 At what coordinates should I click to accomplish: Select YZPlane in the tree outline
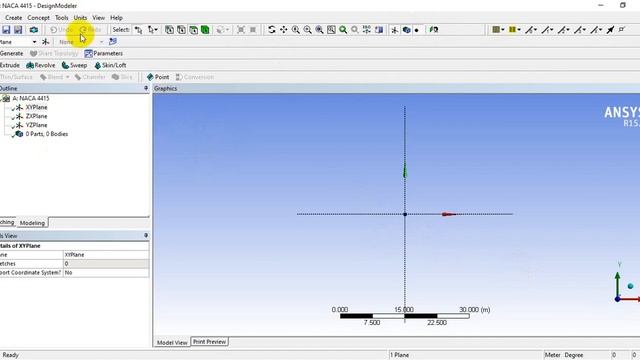36,125
